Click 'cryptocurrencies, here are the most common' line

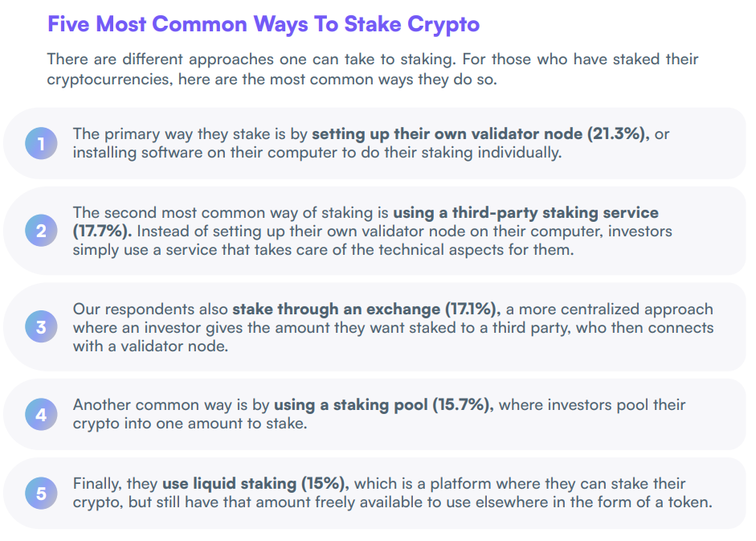(272, 79)
